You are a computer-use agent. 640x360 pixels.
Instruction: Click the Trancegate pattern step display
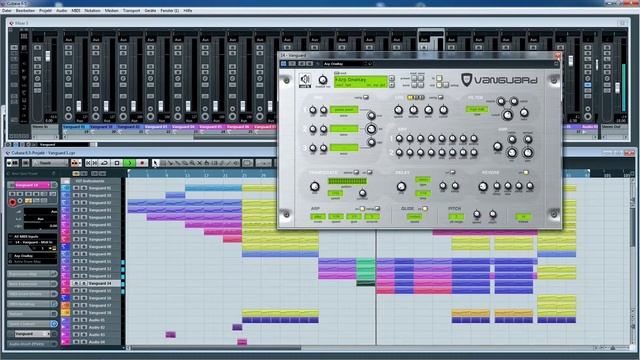pyautogui.click(x=347, y=181)
